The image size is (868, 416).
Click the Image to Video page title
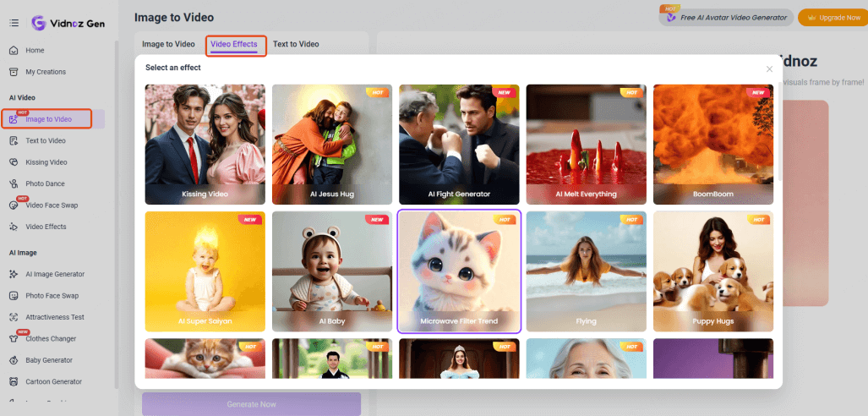(x=174, y=18)
